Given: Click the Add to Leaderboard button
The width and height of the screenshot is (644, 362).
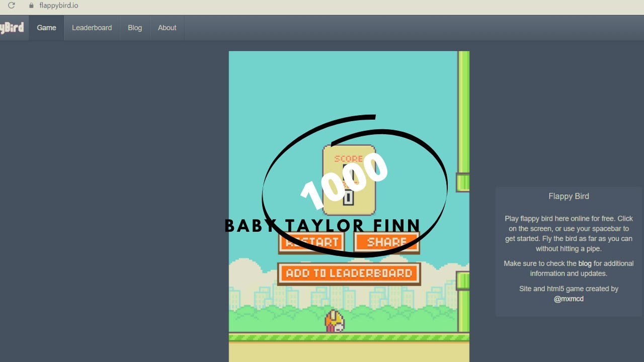Looking at the screenshot, I should click(349, 274).
